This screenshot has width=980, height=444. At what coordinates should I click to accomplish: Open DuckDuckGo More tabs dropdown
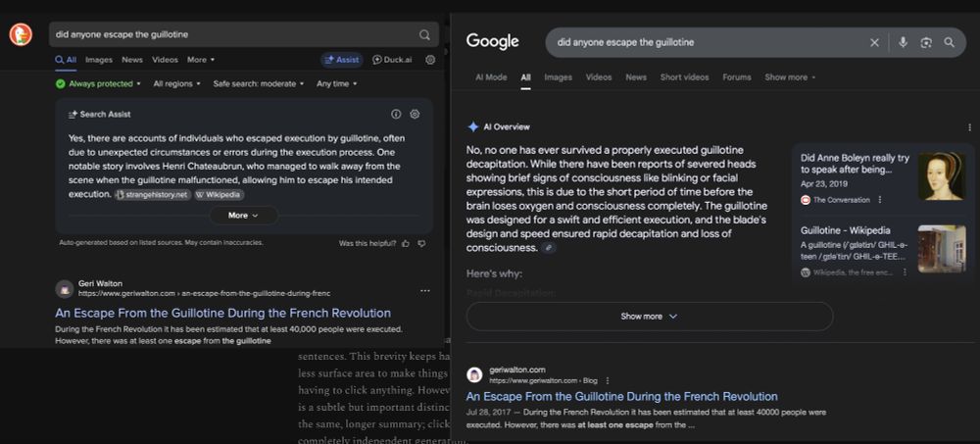pyautogui.click(x=201, y=60)
